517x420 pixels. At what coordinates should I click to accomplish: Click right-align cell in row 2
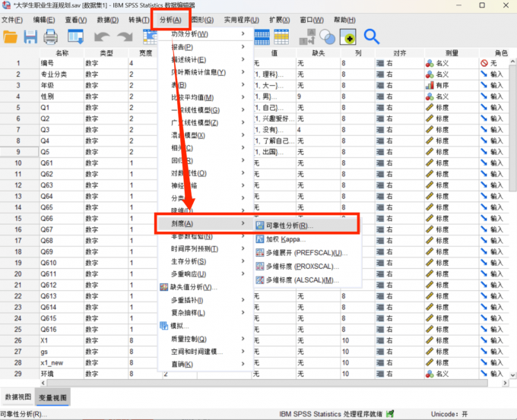tap(400, 74)
